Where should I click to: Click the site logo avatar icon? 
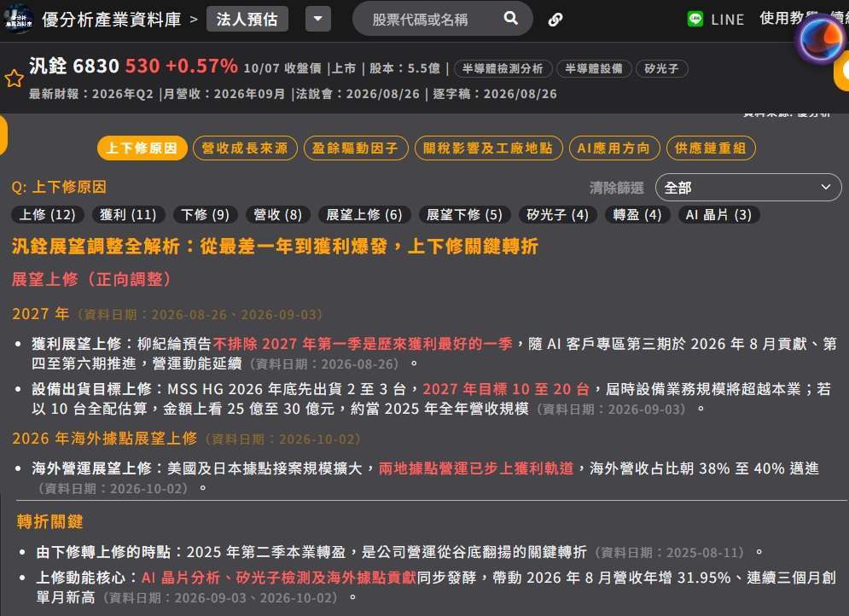(18, 19)
